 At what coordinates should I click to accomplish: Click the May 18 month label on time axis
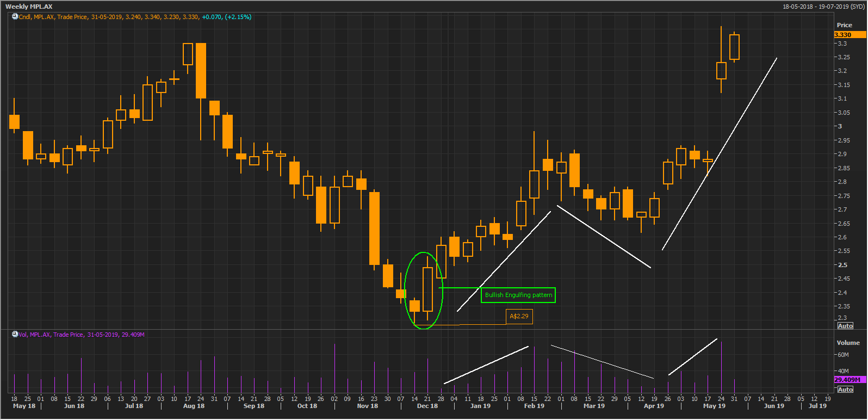[24, 406]
